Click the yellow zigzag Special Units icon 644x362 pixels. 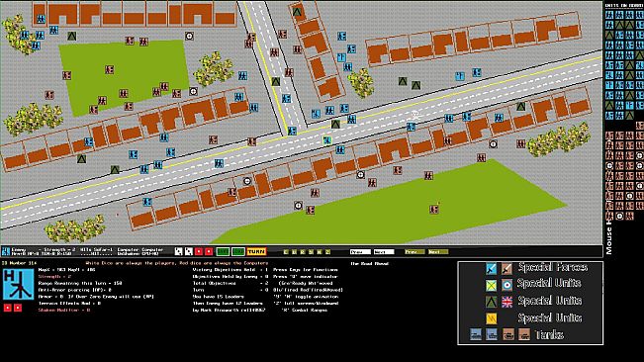pyautogui.click(x=492, y=318)
